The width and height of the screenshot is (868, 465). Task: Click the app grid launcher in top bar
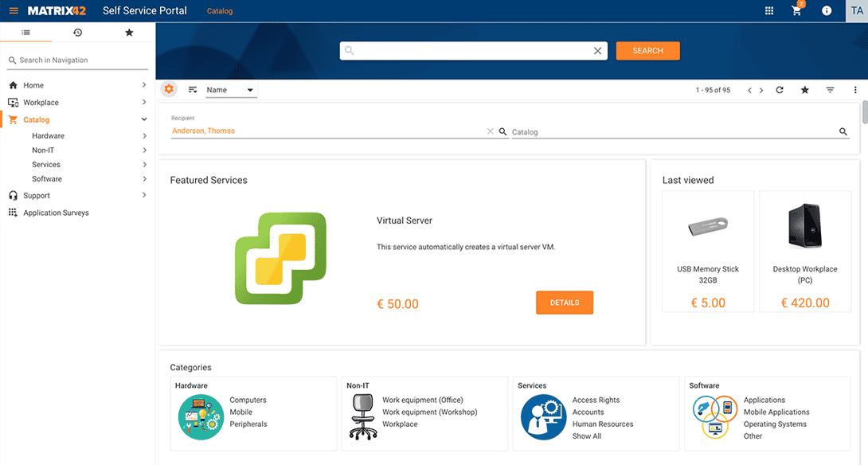768,10
